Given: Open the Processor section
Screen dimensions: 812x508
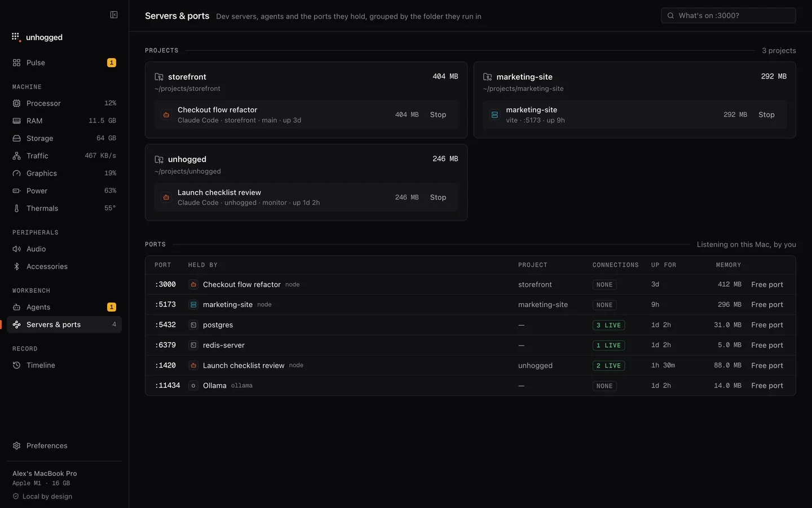Looking at the screenshot, I should (x=64, y=103).
